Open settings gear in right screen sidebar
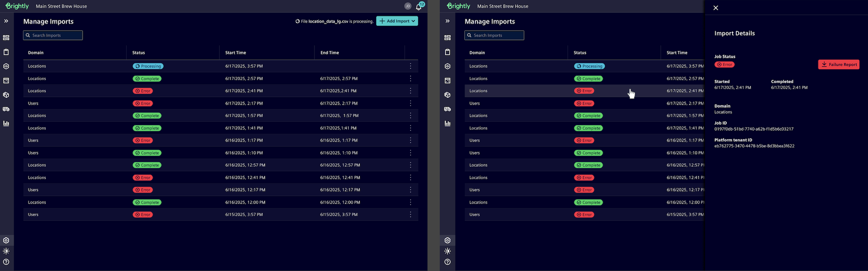 pyautogui.click(x=447, y=240)
